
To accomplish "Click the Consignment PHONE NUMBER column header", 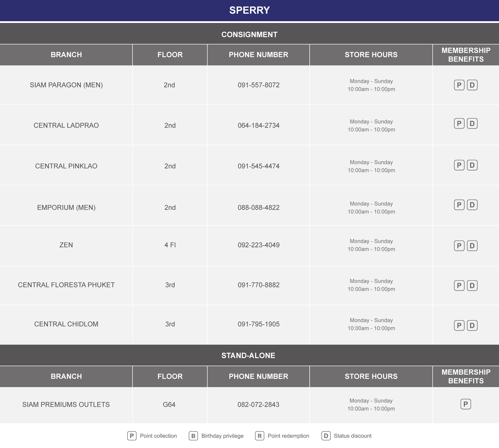I will click(x=258, y=55).
